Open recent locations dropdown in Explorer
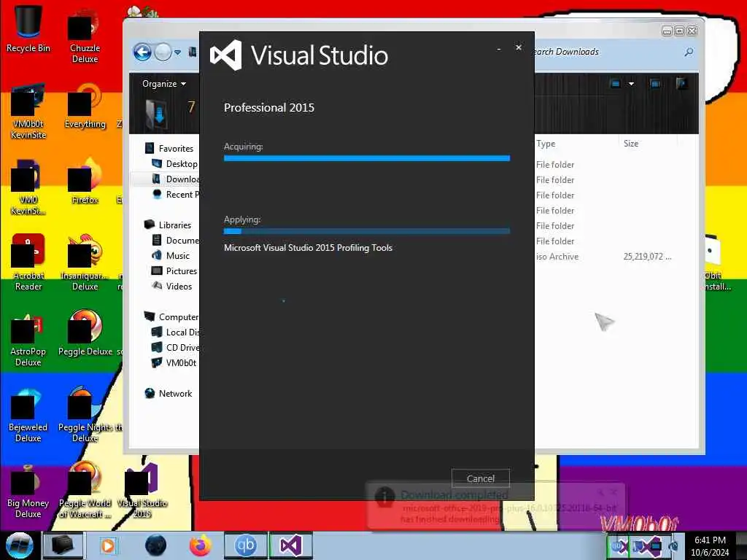Image resolution: width=747 pixels, height=560 pixels. click(x=178, y=52)
